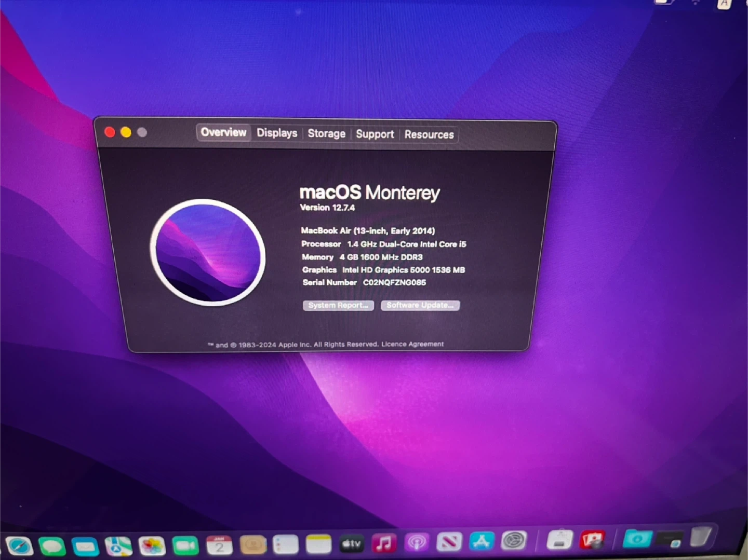
Task: Switch to the Storage tab
Action: coord(326,133)
